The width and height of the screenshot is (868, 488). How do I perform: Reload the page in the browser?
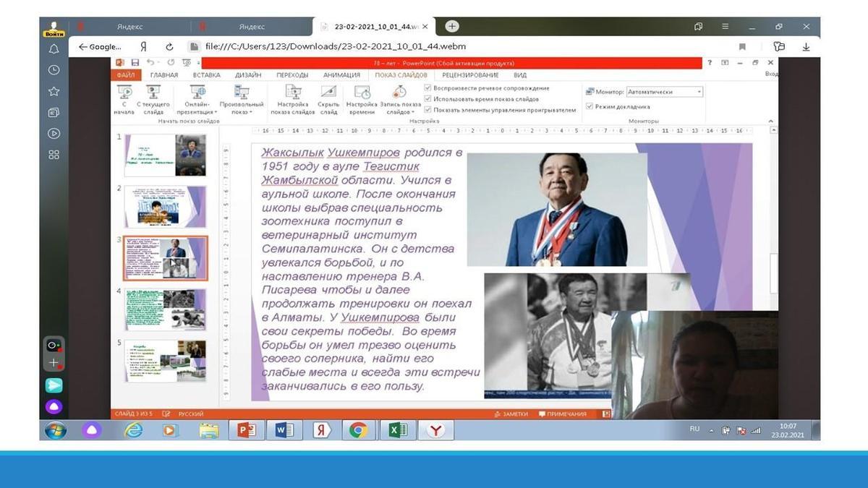(x=169, y=46)
